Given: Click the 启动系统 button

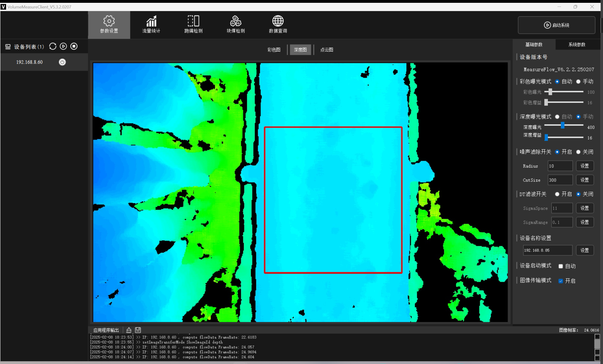Looking at the screenshot, I should (556, 25).
